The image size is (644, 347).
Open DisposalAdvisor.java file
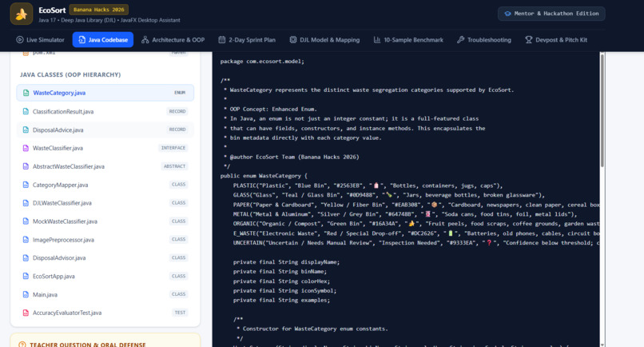point(105,258)
